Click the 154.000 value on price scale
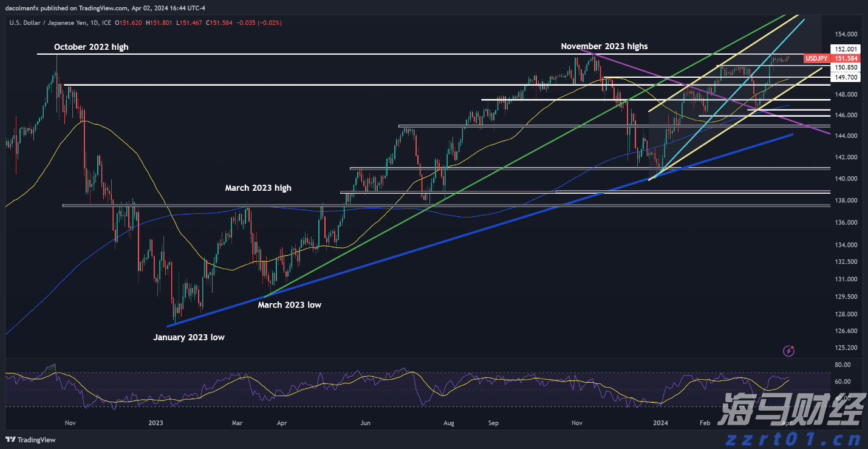 (x=846, y=34)
